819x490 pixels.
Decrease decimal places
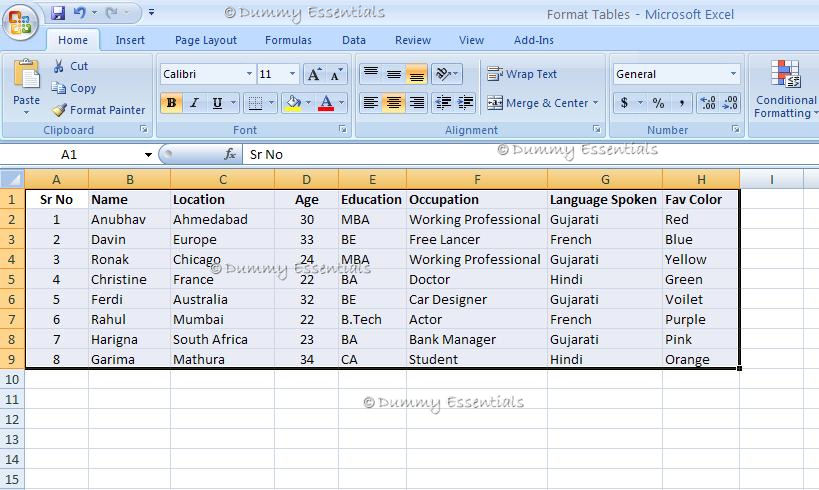[x=730, y=103]
